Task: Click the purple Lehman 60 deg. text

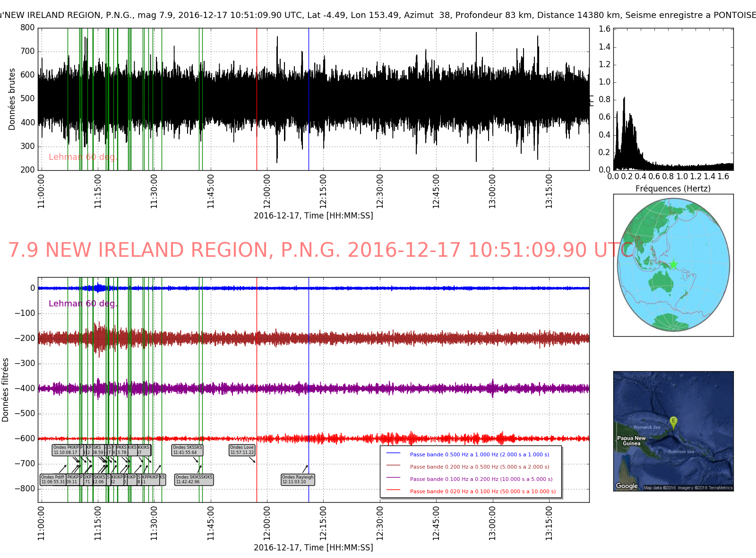Action: [x=83, y=304]
